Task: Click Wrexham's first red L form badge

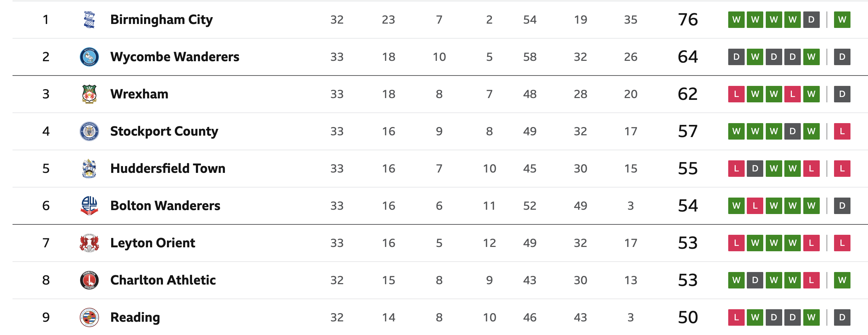Action: pyautogui.click(x=736, y=94)
